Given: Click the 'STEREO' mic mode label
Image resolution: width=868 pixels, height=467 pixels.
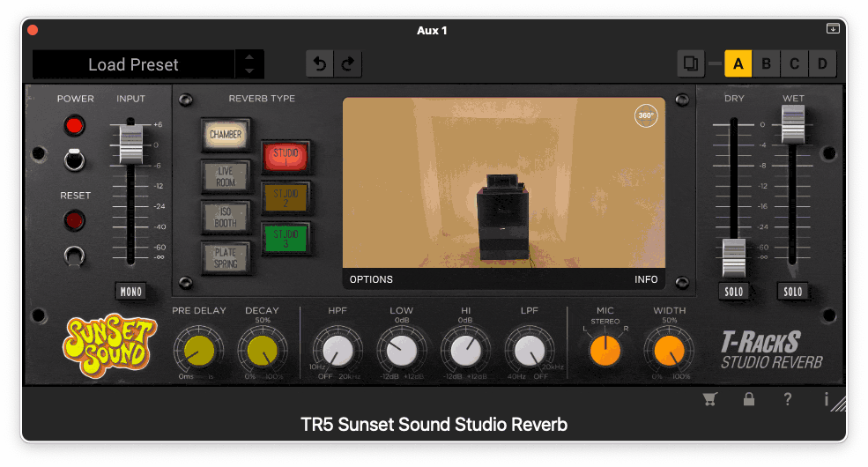Looking at the screenshot, I should click(605, 321).
